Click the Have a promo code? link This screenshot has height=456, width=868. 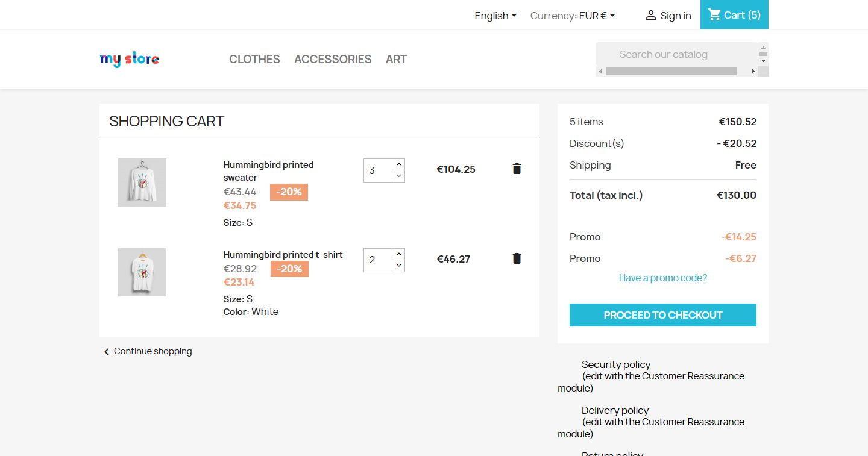[663, 278]
